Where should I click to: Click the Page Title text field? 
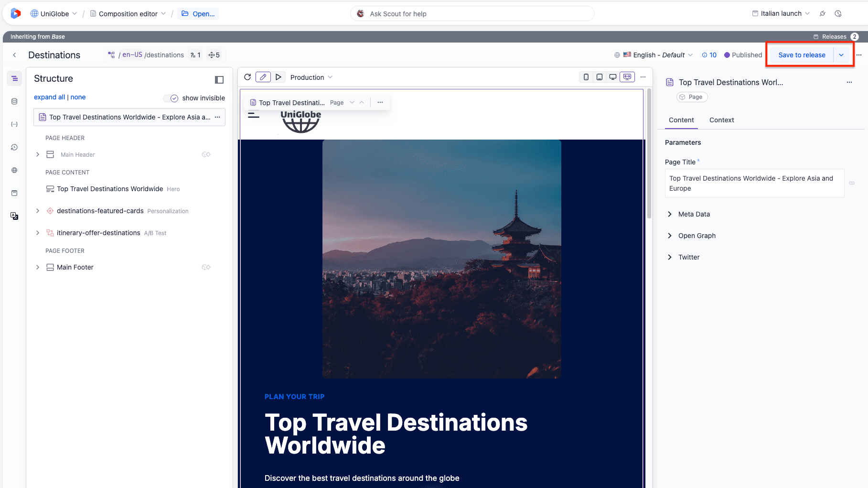point(754,183)
